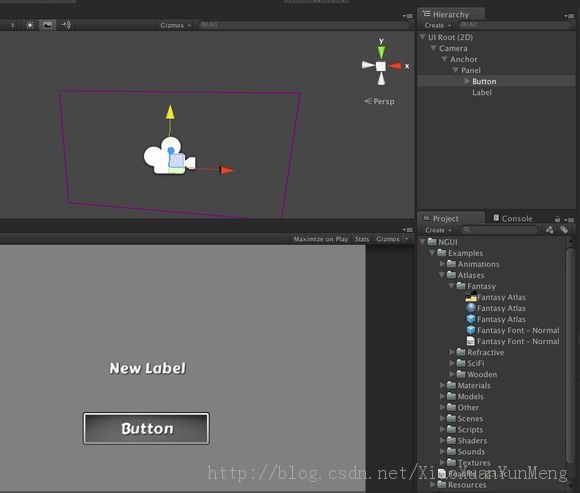This screenshot has height=493, width=580.
Task: Expand the Animations folder
Action: pos(442,264)
